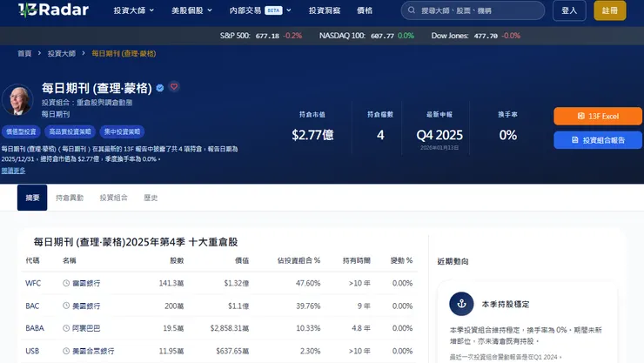Click the clock icon beside 美國銀行
Image resolution: width=644 pixels, height=363 pixels.
coord(66,306)
